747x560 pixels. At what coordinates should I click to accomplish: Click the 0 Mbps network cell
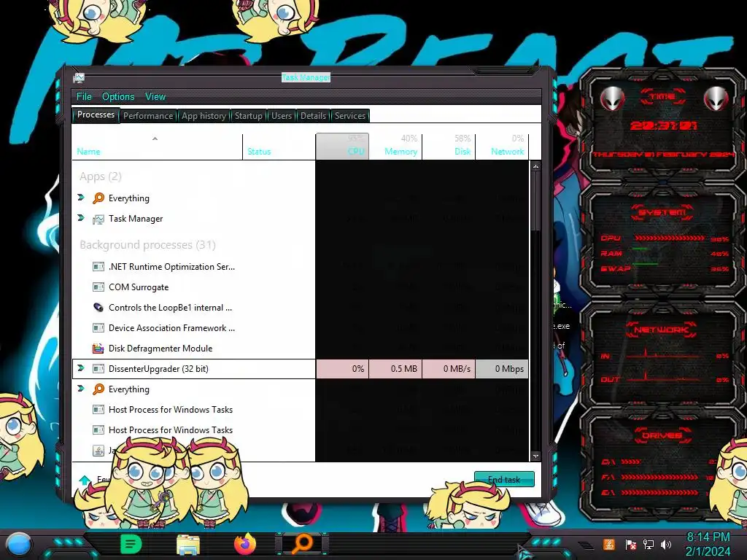tap(502, 369)
